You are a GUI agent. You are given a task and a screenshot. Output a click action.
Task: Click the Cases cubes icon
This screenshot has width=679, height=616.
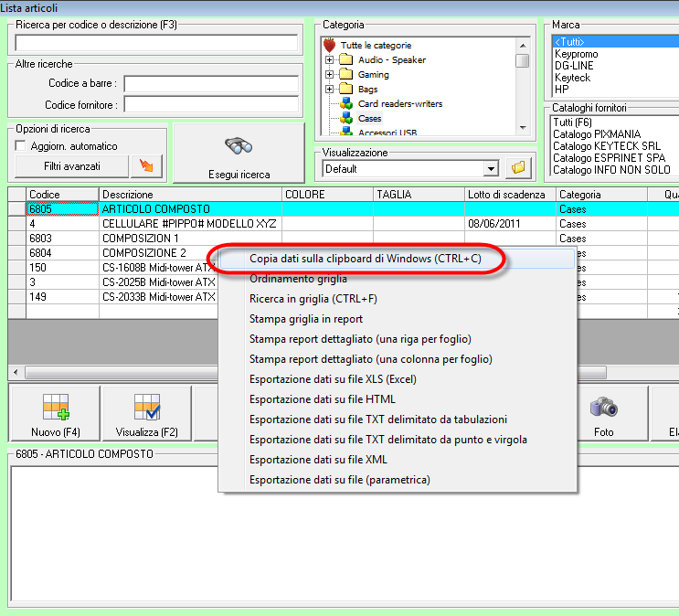[346, 118]
